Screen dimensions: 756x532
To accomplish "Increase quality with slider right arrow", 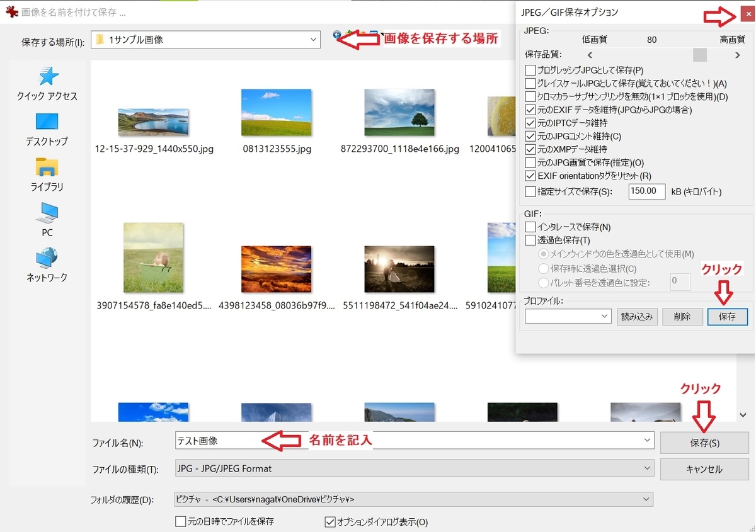I will point(738,55).
